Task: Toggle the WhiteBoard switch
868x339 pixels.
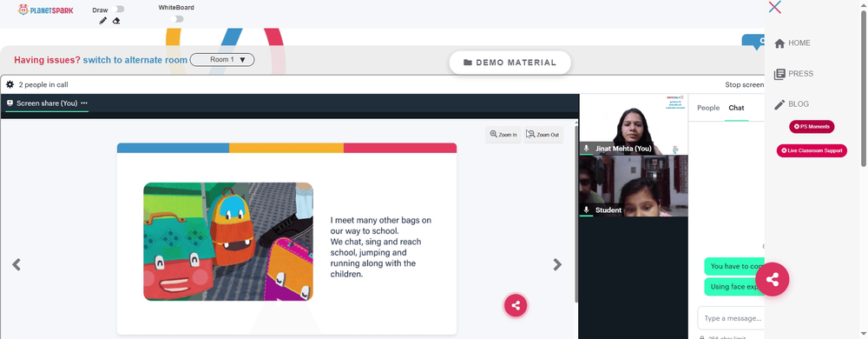Action: click(176, 19)
